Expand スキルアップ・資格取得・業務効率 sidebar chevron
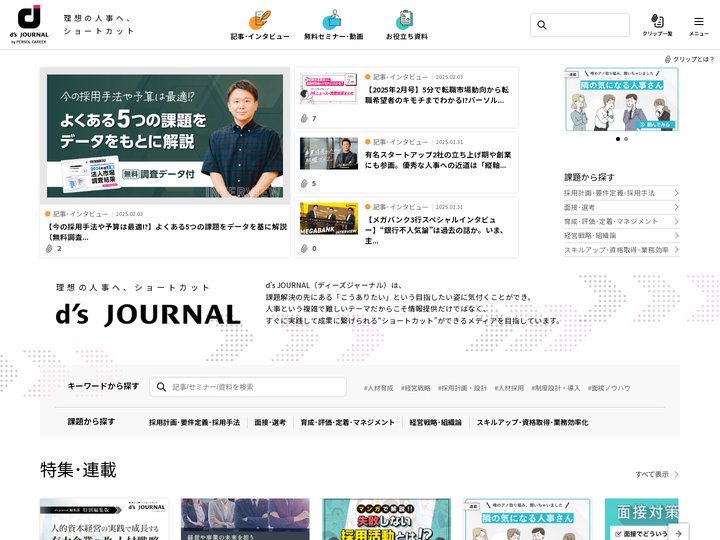 676,250
